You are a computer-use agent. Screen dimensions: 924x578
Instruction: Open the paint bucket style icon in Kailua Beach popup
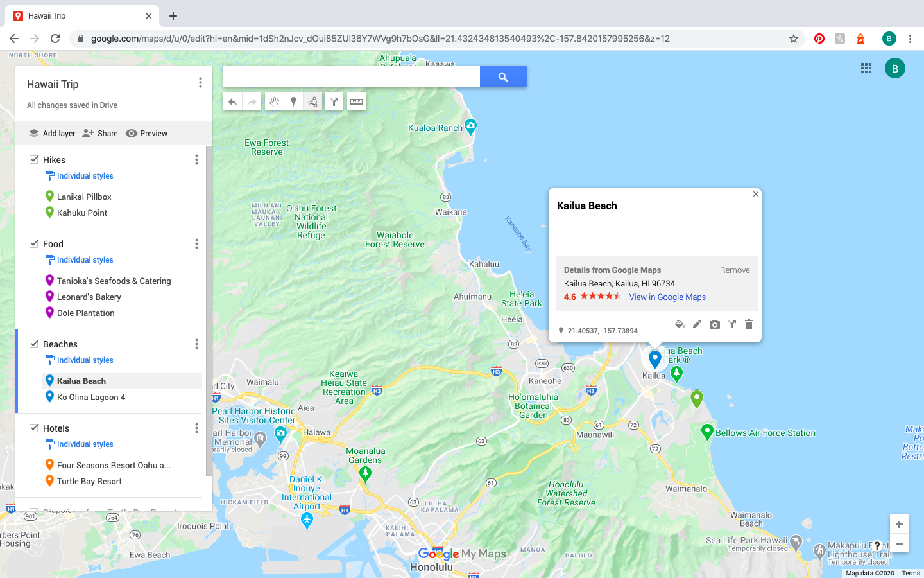680,324
